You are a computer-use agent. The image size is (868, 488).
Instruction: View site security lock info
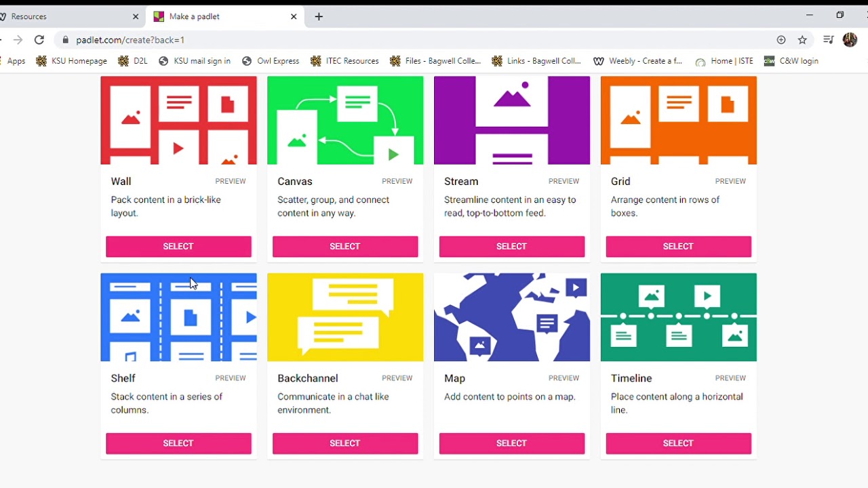point(65,40)
